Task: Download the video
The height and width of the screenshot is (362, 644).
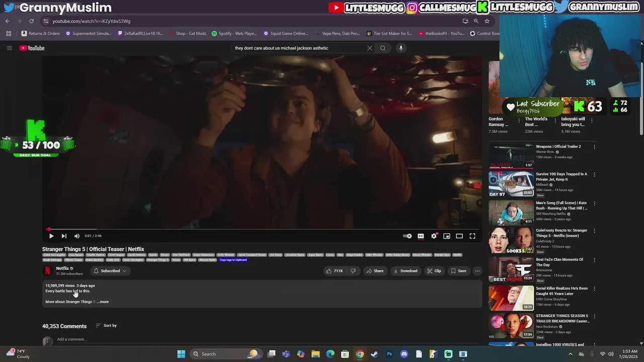Action: [406, 271]
